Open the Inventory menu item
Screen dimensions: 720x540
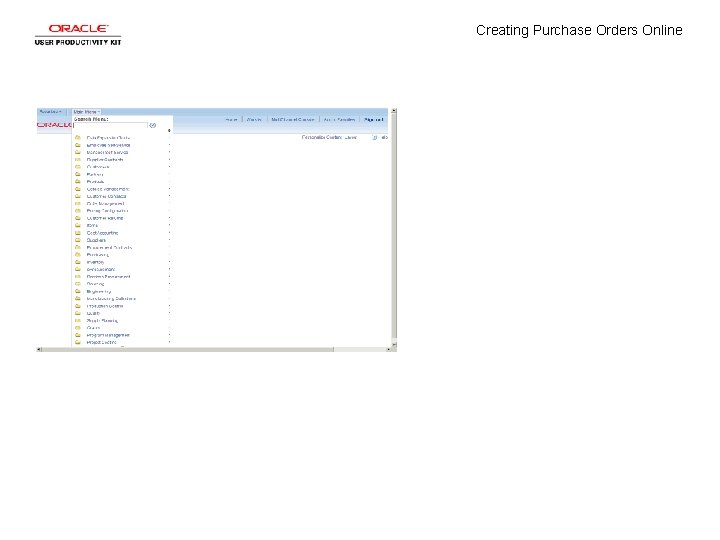96,262
